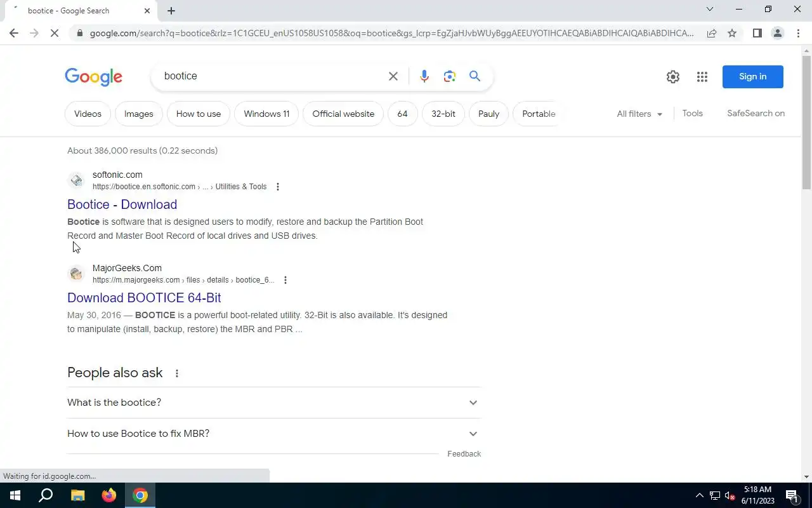Click the Chrome address bar URL
The height and width of the screenshot is (508, 812).
[391, 33]
